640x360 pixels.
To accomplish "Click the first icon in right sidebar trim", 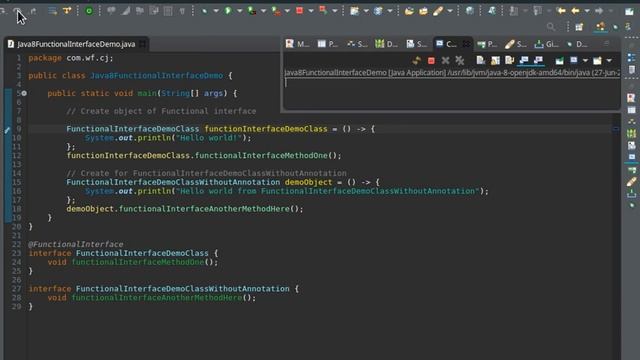I will [x=631, y=58].
